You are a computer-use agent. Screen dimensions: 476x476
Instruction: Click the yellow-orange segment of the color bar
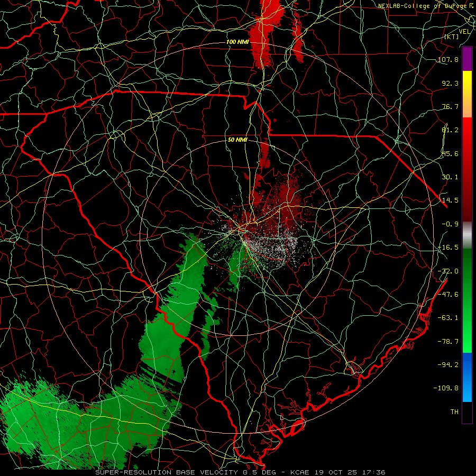tap(467, 94)
